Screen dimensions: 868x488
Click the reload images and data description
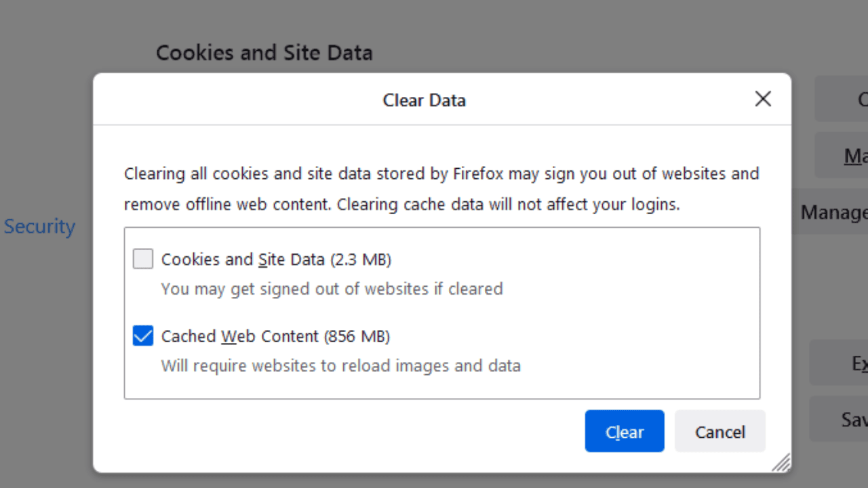point(341,366)
